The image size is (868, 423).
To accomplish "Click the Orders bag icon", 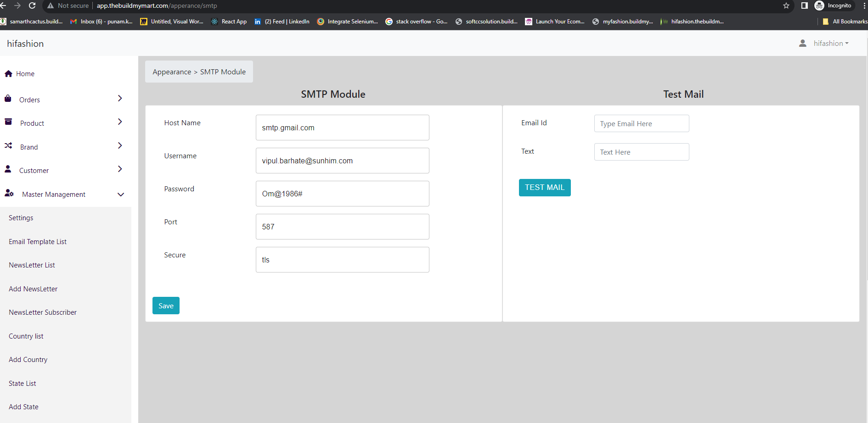I will (x=8, y=98).
